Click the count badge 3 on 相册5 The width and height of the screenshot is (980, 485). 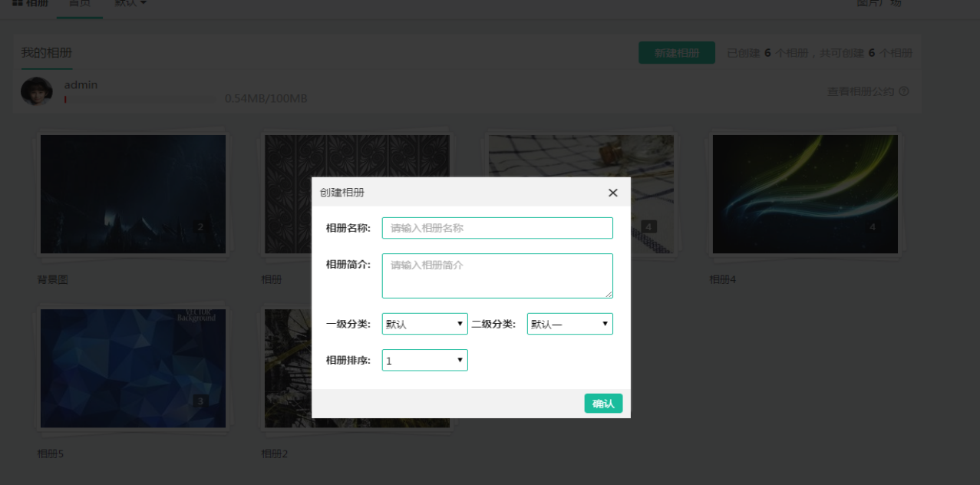coord(200,401)
